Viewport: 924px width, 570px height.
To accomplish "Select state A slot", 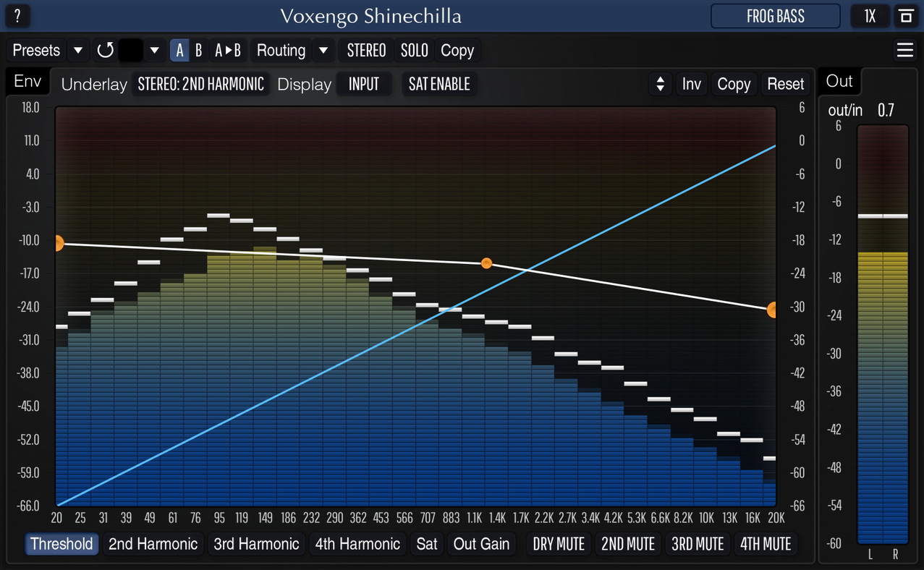I will (179, 51).
